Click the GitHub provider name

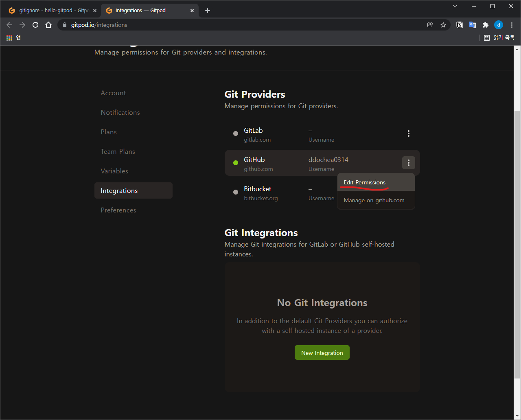254,160
